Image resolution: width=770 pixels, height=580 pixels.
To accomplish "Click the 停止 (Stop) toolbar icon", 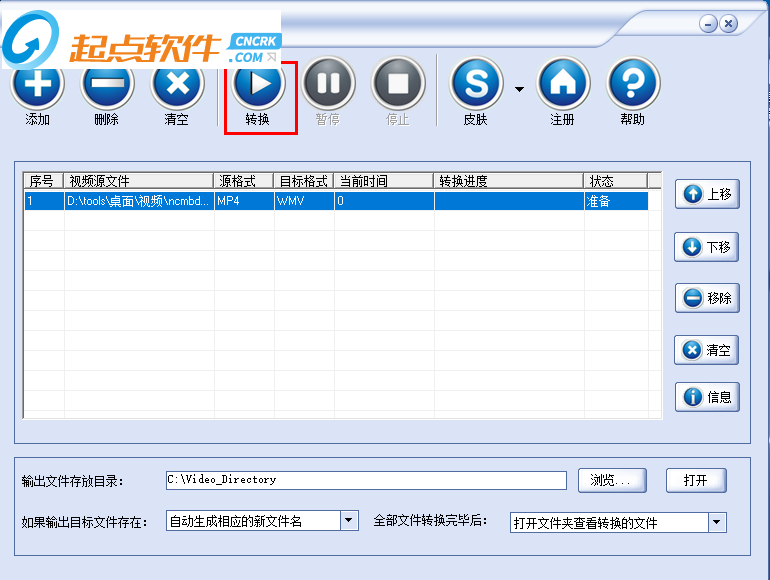I will pyautogui.click(x=398, y=83).
